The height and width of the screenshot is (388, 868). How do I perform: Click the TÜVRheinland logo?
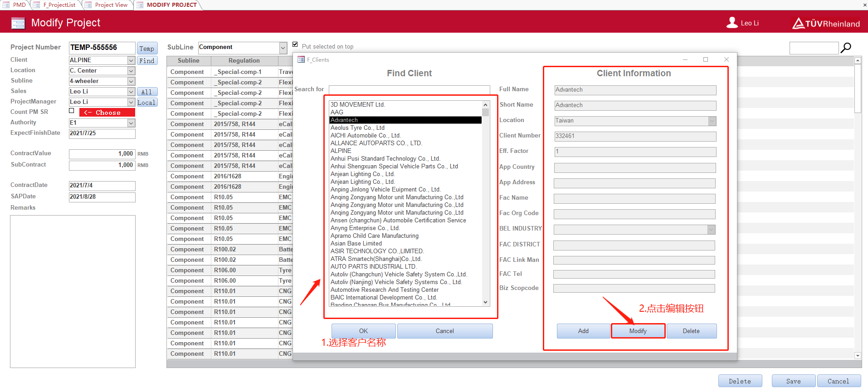826,23
